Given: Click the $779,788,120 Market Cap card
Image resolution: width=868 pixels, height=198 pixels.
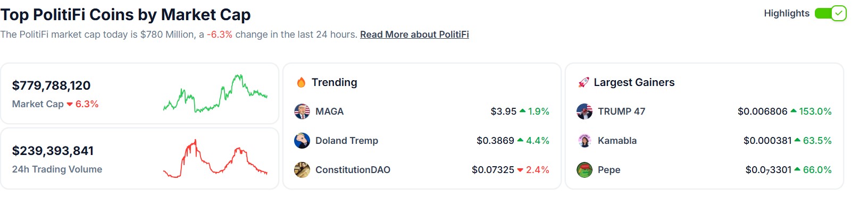Looking at the screenshot, I should (139, 93).
